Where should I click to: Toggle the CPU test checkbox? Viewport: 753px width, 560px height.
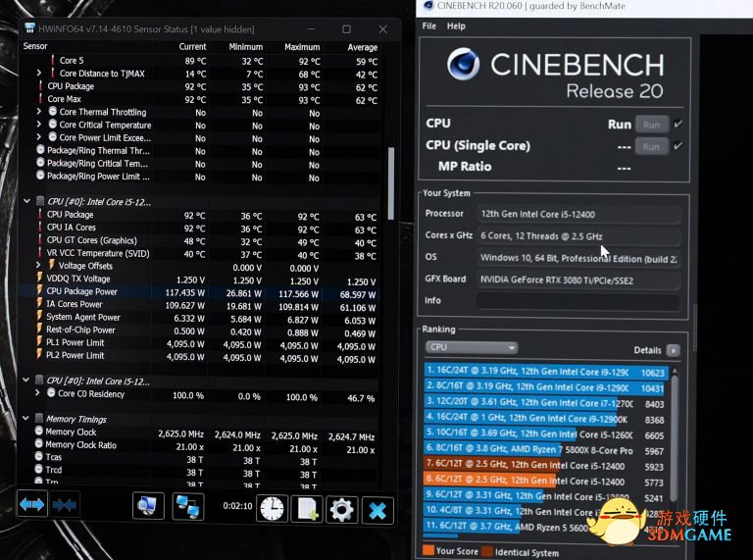[x=678, y=124]
